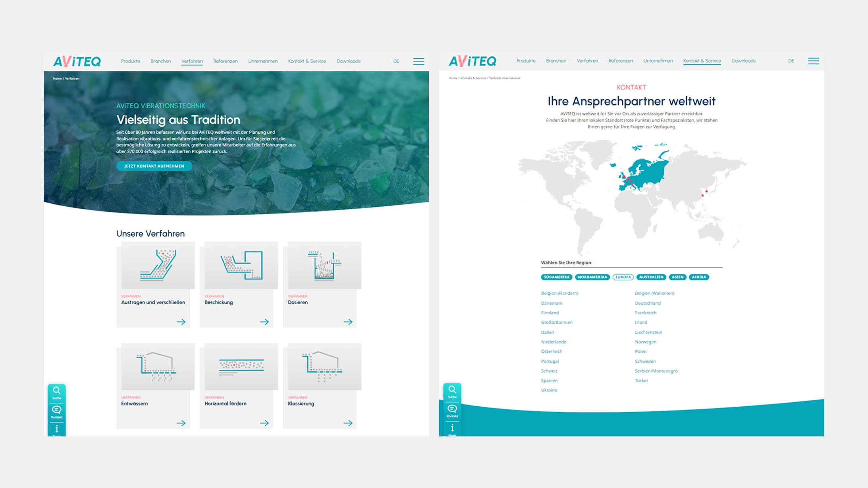The width and height of the screenshot is (868, 488).
Task: Select AUSTRALIEN region pill
Action: 651,277
